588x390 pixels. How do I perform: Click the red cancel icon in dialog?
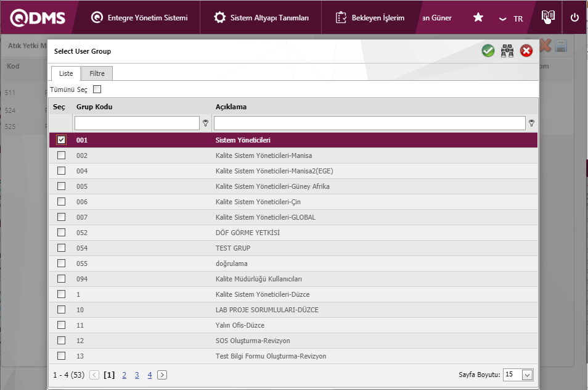526,51
